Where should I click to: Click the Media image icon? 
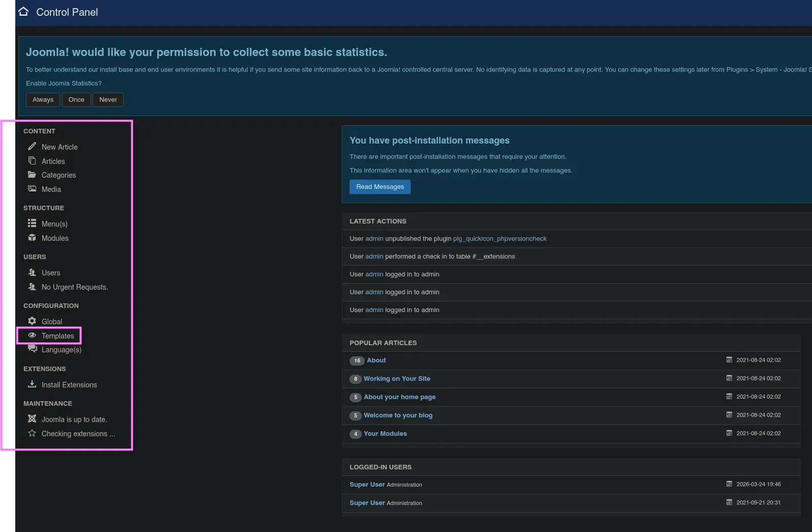(x=32, y=189)
